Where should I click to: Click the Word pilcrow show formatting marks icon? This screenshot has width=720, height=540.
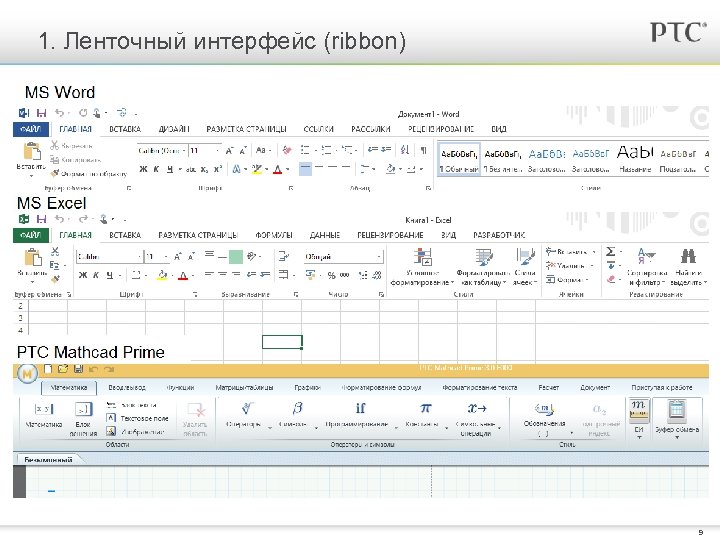(423, 150)
